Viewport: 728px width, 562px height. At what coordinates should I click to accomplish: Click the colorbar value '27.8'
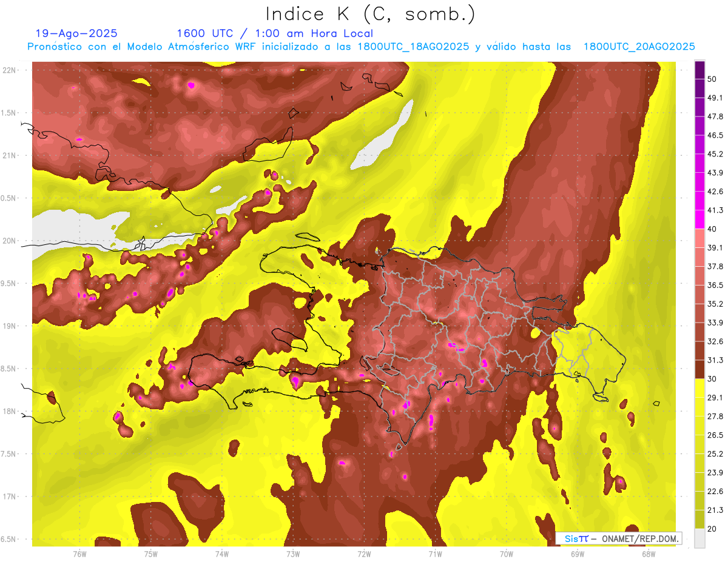click(716, 416)
